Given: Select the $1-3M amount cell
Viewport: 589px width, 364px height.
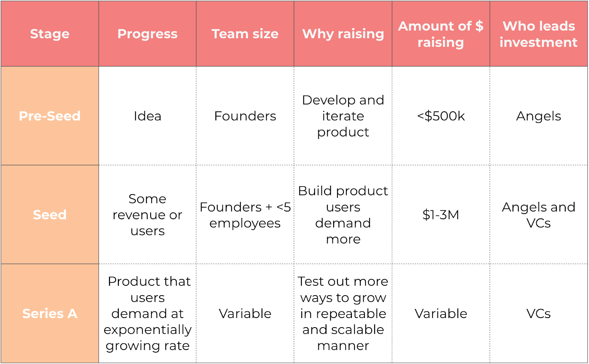Looking at the screenshot, I should pos(441,214).
